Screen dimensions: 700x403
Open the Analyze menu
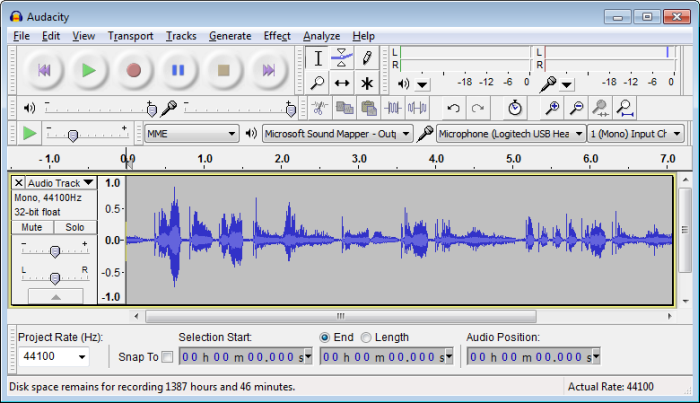321,36
